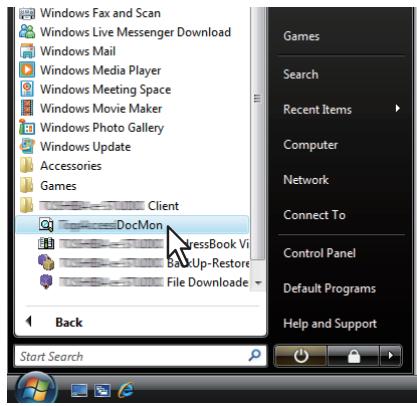
Task: Click the Back label
Action: coord(69,322)
